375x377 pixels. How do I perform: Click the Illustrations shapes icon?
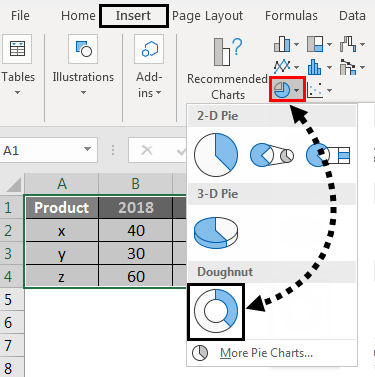coord(83,49)
